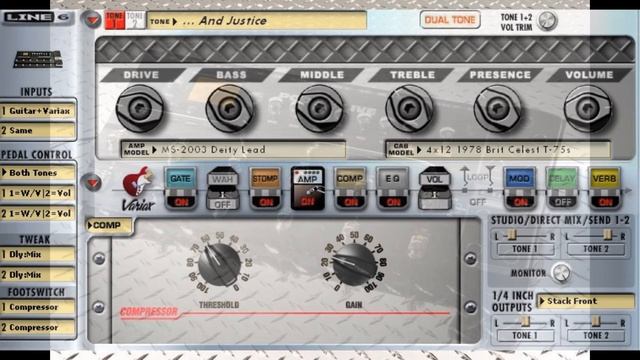Toggle the Dual Tone button
The image size is (640, 360).
click(x=450, y=19)
